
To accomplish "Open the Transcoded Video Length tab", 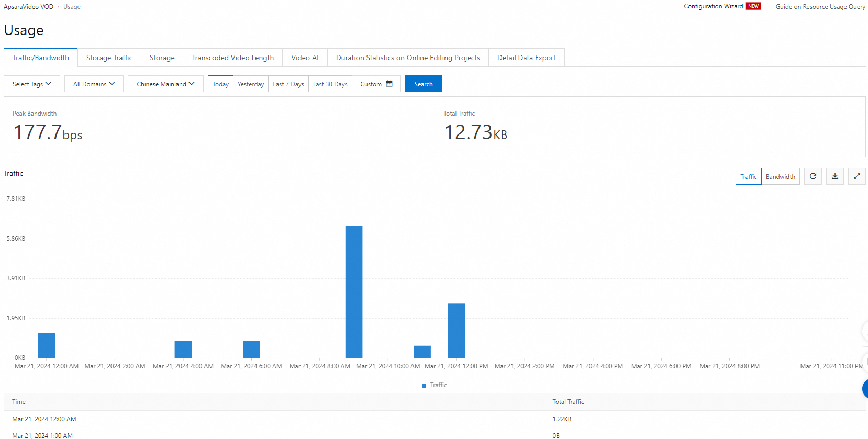I will click(x=233, y=58).
